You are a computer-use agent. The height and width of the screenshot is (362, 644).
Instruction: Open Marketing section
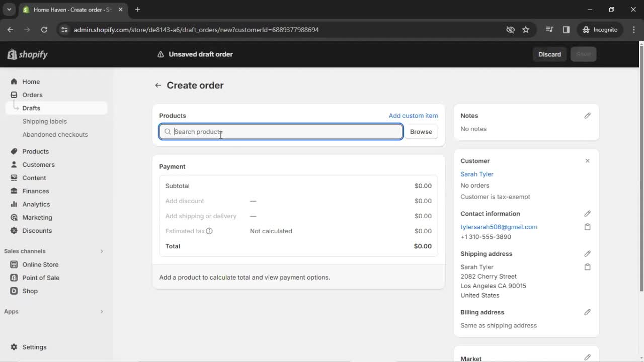pos(37,217)
